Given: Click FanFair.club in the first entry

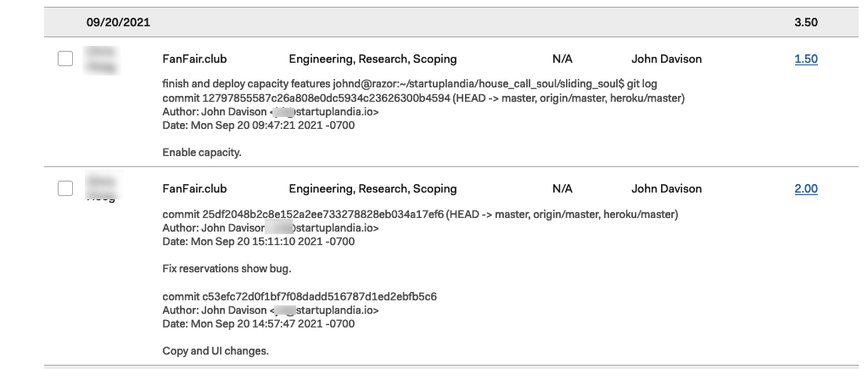Looking at the screenshot, I should coord(194,59).
